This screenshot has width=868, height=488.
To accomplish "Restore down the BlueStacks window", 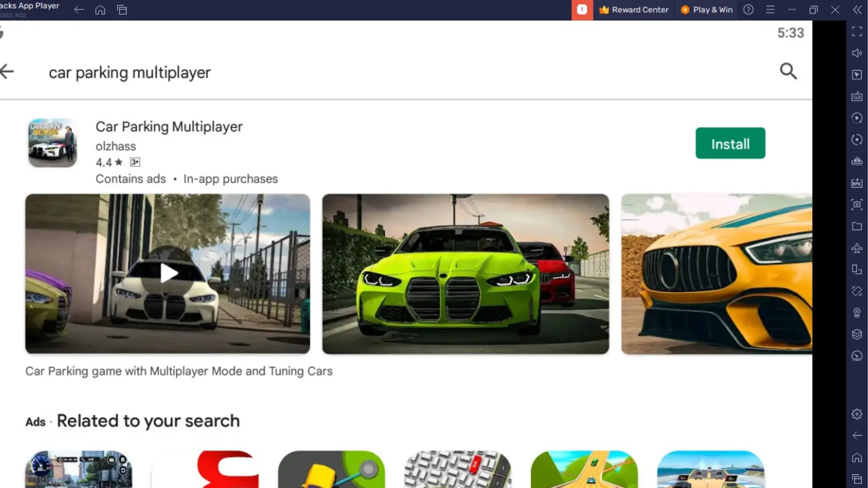I will 814,9.
